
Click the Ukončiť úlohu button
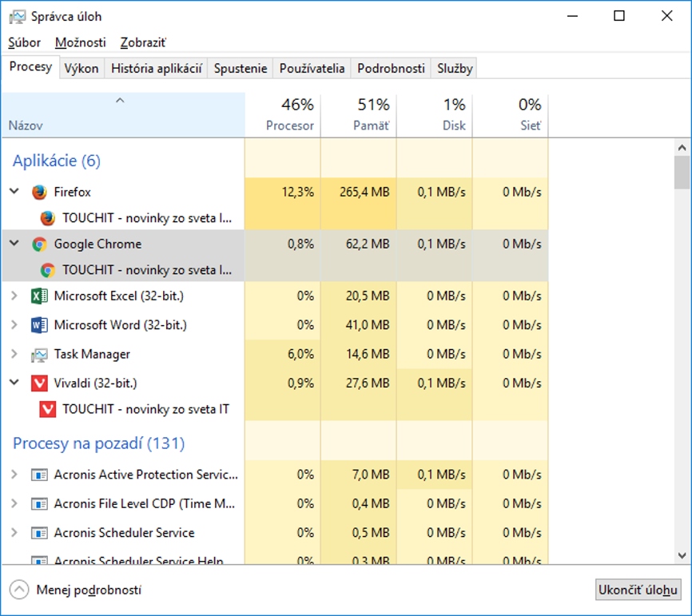tap(638, 590)
